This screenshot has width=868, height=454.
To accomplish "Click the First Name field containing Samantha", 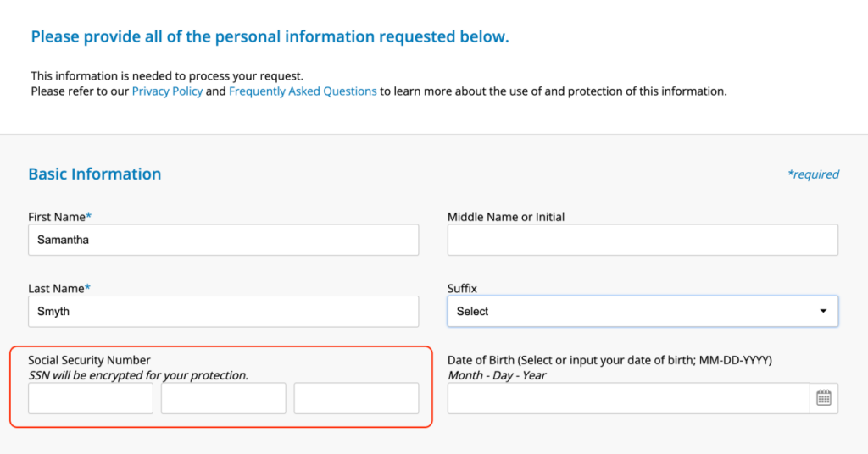I will [223, 240].
